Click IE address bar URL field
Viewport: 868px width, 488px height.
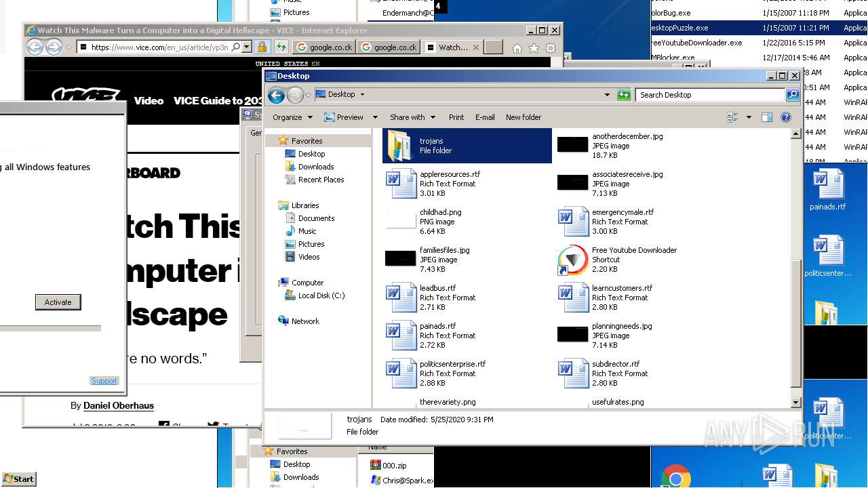click(159, 47)
